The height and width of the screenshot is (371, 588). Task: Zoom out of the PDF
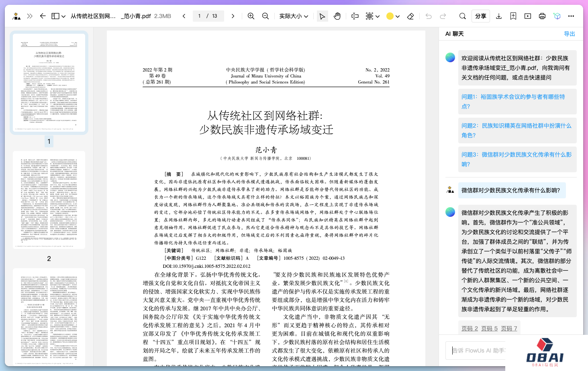click(265, 16)
